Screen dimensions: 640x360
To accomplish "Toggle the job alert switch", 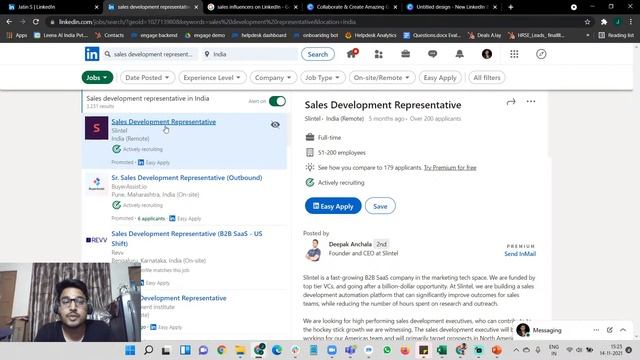I will tap(278, 101).
